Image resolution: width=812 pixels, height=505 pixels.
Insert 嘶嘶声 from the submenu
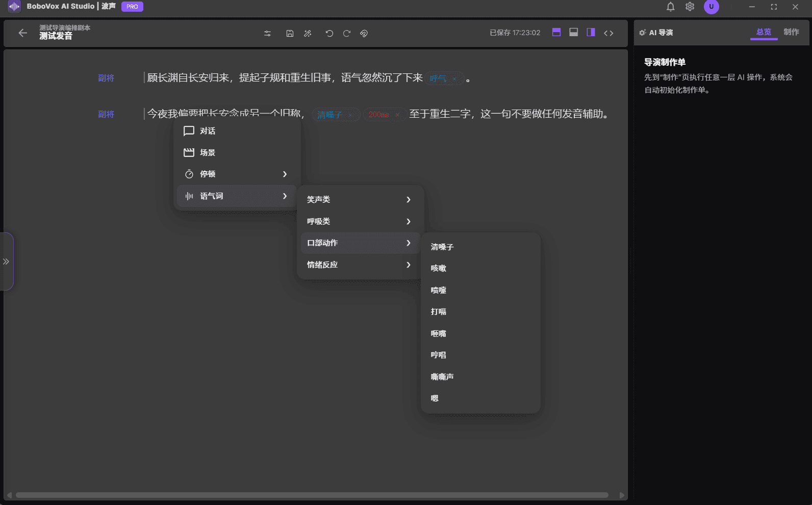480,377
